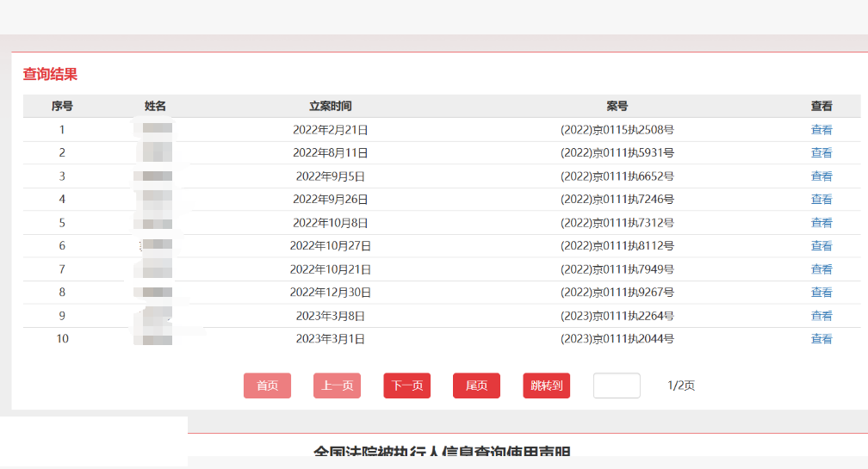View details of case (2022)京0111执6652号
868x469 pixels.
821,176
